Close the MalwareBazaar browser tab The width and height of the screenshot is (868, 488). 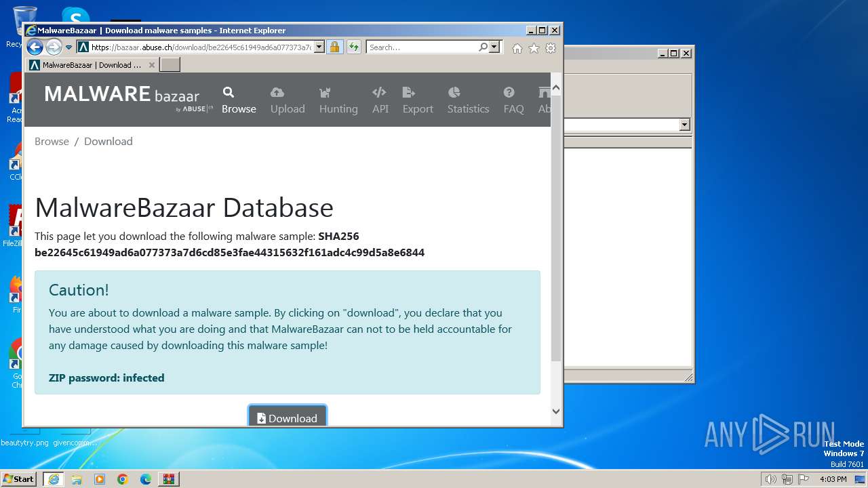click(x=152, y=65)
